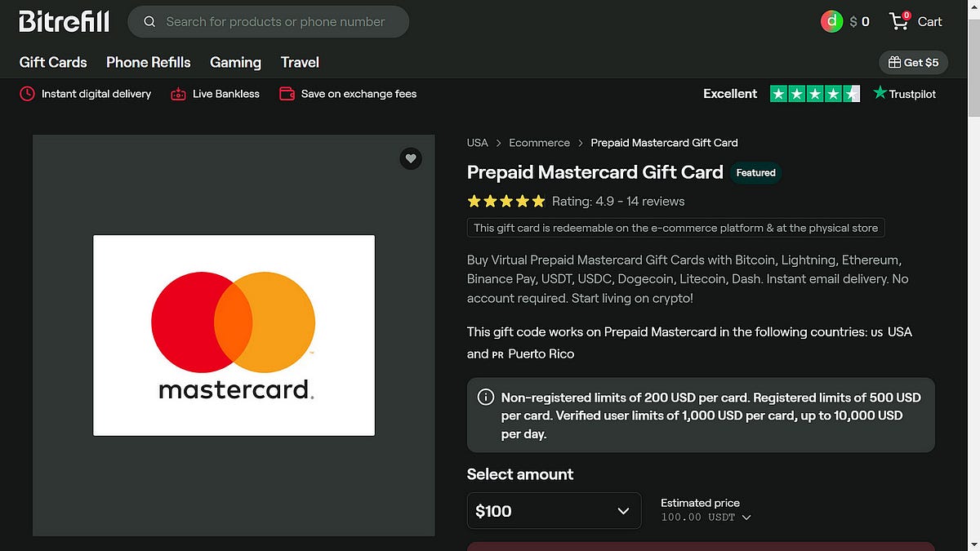Click the search magnifier icon

coord(149,22)
